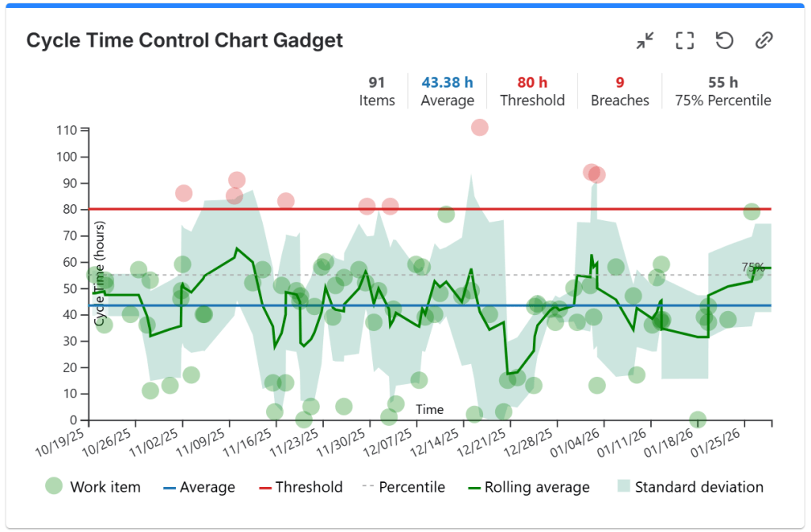
Task: Click the 75% percentile line label
Action: click(752, 268)
